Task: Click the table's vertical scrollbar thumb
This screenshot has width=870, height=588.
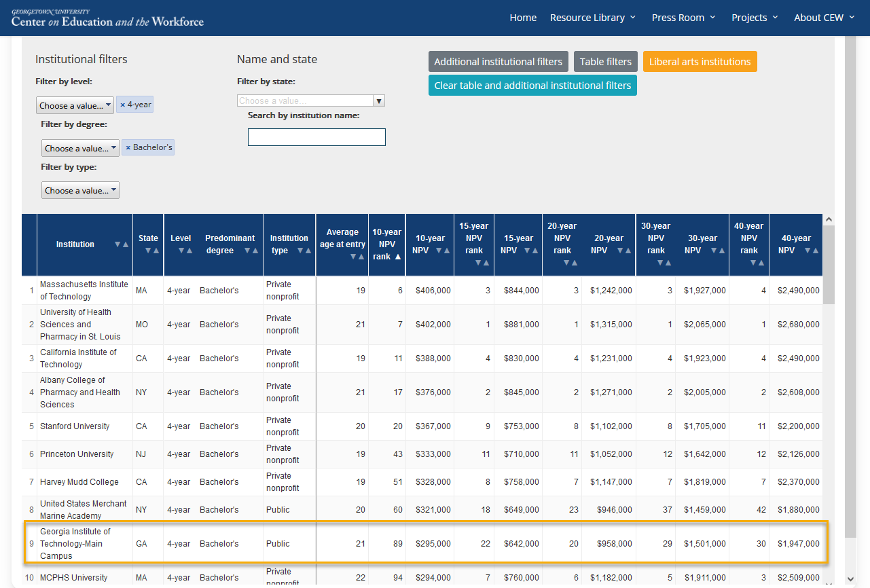Action: (x=828, y=265)
